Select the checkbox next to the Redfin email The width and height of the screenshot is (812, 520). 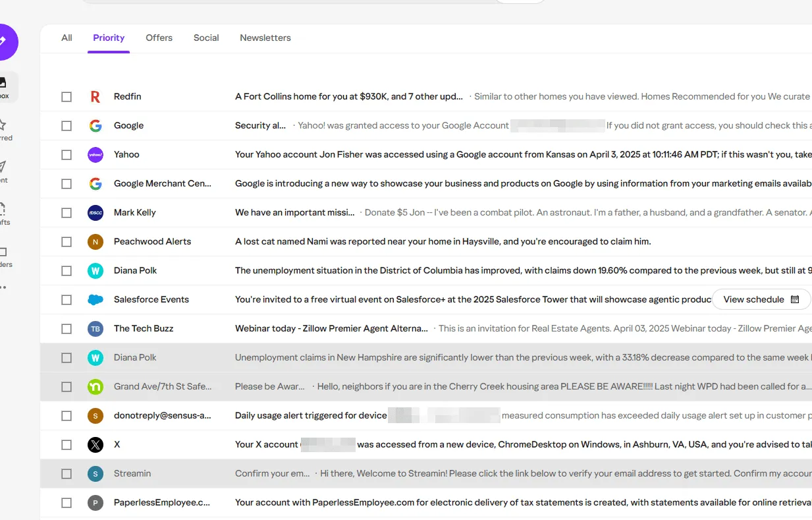tap(67, 96)
